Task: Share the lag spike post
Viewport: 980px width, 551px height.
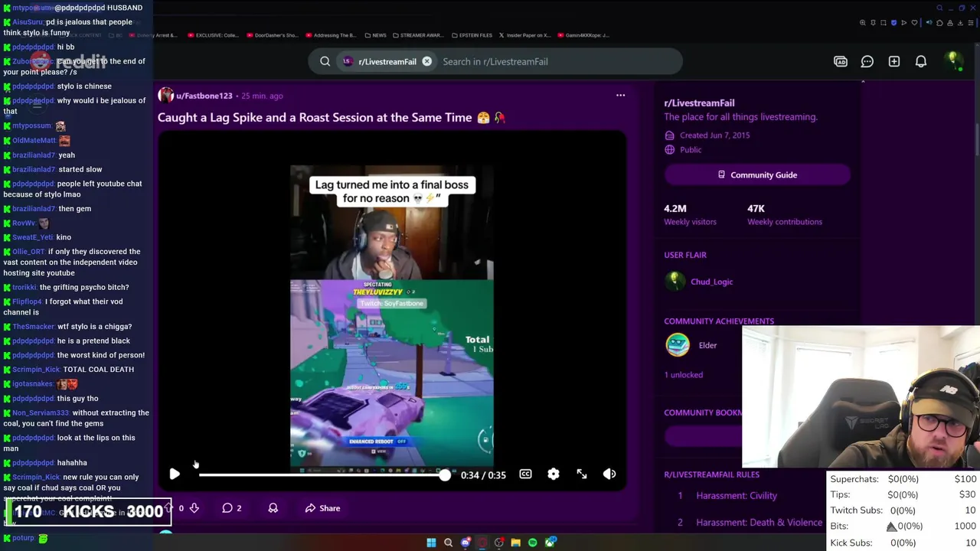Action: coord(322,508)
